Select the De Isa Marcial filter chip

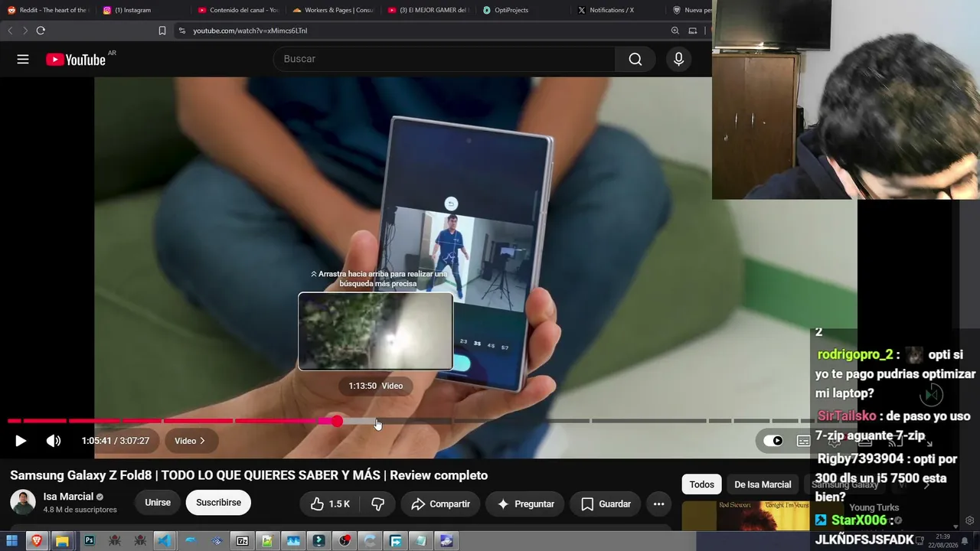[763, 484]
